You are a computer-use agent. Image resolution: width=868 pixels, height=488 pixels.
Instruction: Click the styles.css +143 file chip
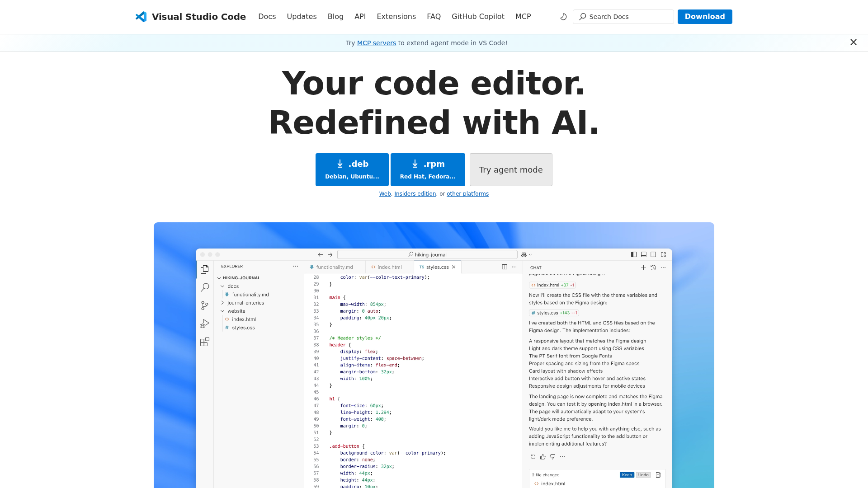tap(554, 313)
